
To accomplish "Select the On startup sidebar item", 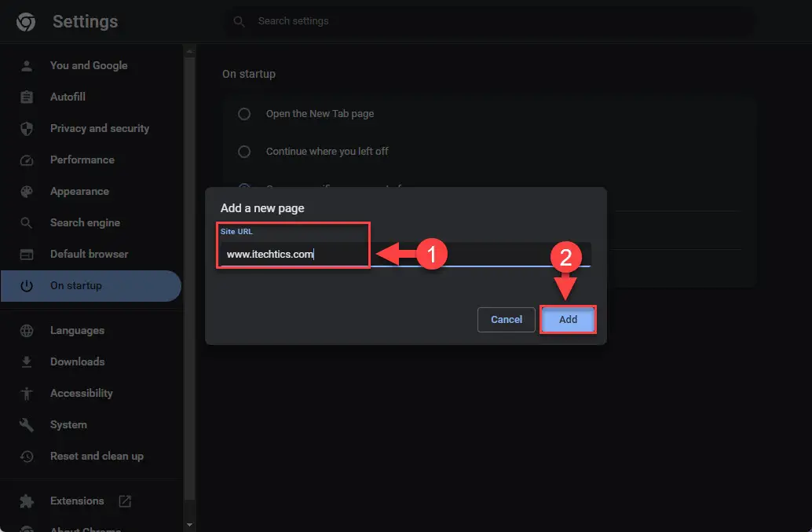I will (x=90, y=286).
